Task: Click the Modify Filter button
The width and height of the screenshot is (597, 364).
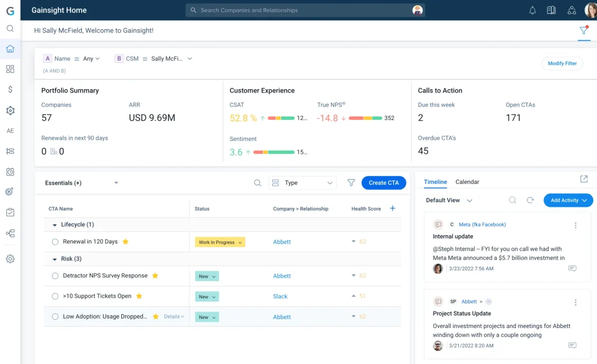Action: 562,63
